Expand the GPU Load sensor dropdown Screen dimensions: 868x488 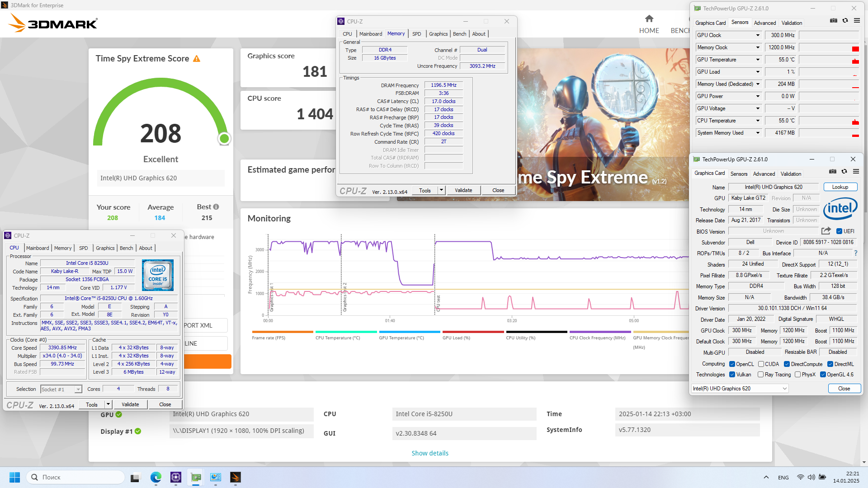coord(758,72)
